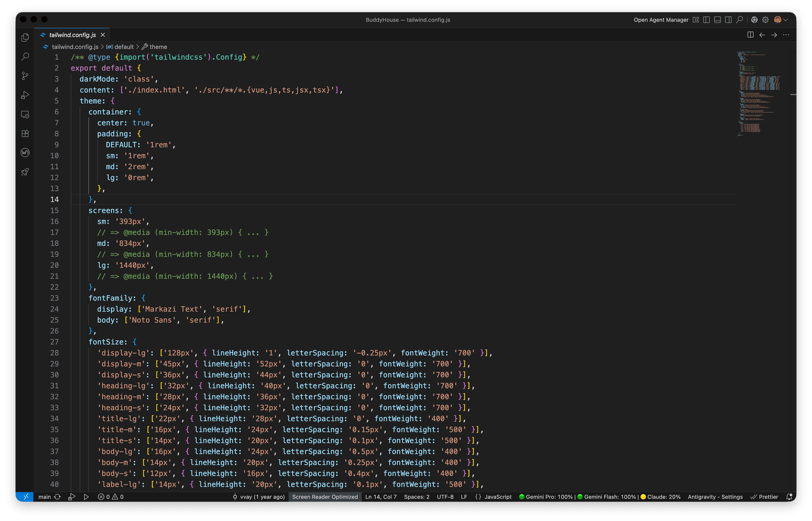Open the Explorer view in activity bar

pos(25,38)
